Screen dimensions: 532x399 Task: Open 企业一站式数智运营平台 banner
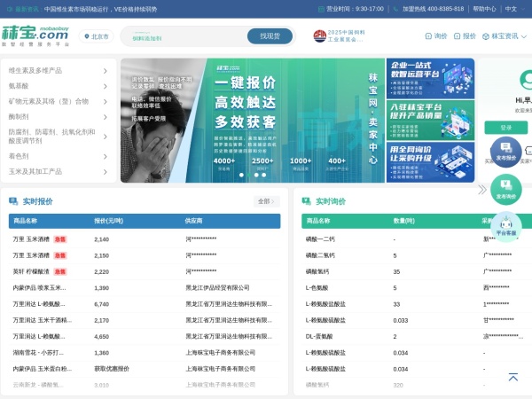430,78
